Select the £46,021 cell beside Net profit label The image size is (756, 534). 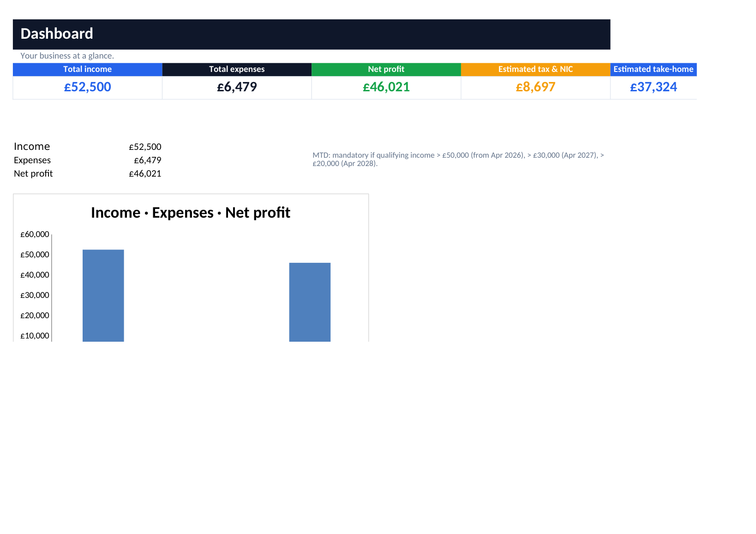[145, 174]
